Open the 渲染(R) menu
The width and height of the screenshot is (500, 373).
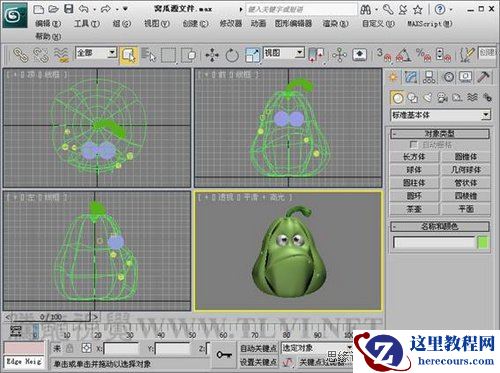(335, 24)
